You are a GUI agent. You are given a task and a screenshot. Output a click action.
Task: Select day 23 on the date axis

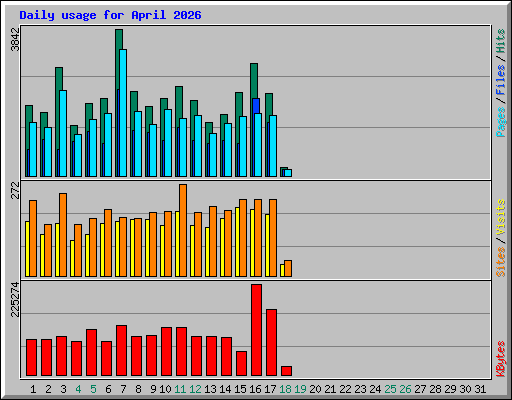(x=360, y=389)
